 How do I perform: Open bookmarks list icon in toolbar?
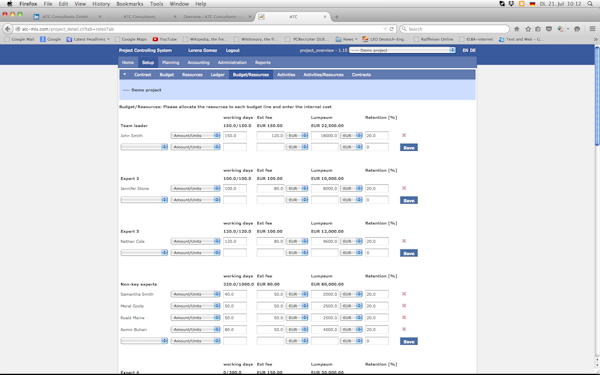tap(538, 29)
